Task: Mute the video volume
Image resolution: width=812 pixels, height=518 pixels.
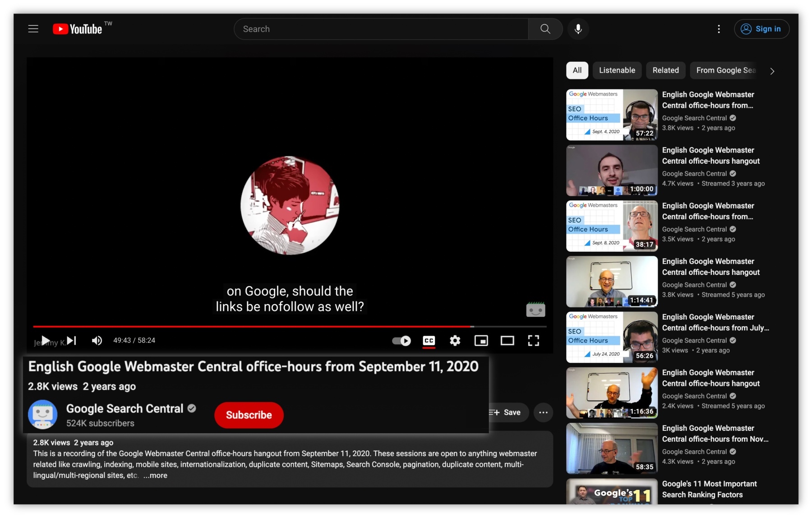Action: point(97,341)
